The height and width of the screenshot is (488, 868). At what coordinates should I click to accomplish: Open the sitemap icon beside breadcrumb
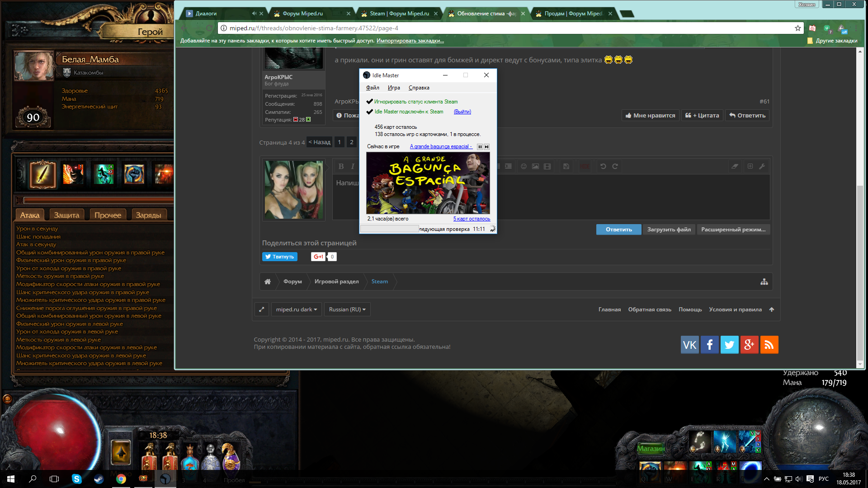tap(764, 282)
